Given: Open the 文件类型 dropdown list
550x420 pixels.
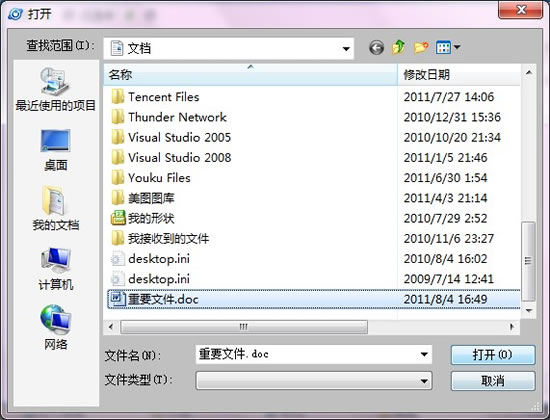Looking at the screenshot, I should click(314, 381).
